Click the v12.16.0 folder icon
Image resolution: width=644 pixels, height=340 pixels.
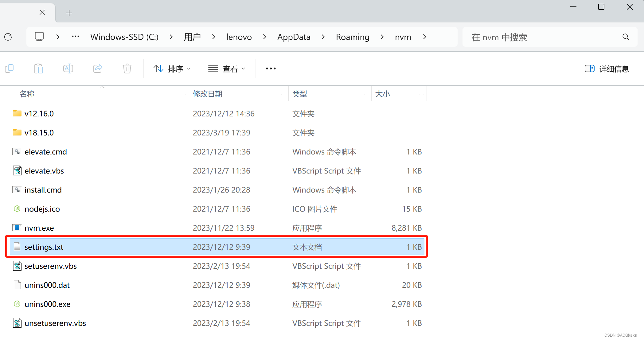click(17, 113)
